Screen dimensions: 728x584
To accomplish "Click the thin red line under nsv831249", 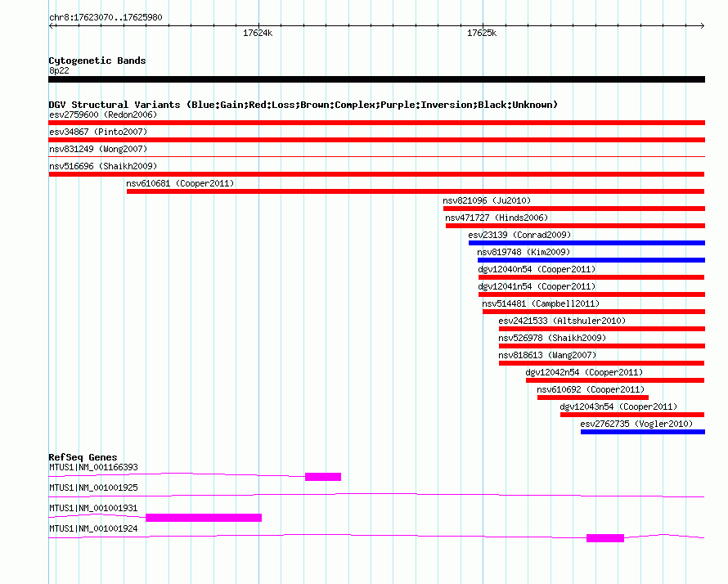I will (376, 157).
